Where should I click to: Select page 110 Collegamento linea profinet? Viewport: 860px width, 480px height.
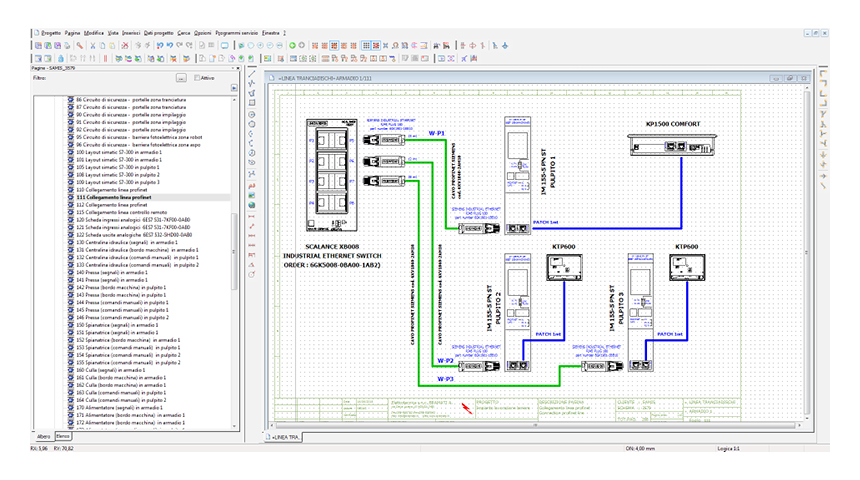[112, 190]
